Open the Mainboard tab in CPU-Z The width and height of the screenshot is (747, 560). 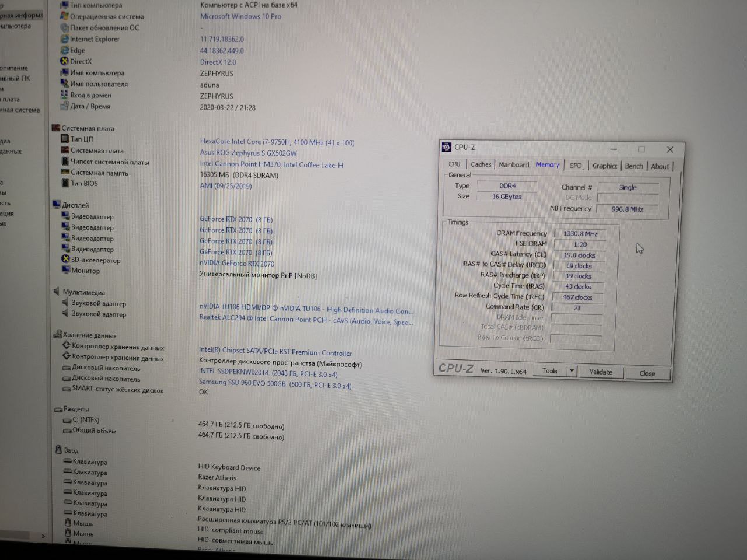click(514, 165)
